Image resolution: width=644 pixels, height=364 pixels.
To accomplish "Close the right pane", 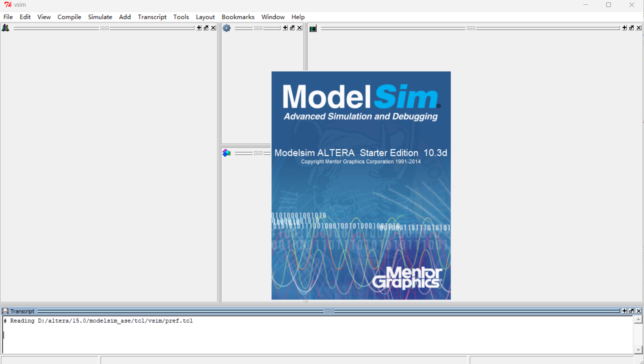I will point(638,28).
